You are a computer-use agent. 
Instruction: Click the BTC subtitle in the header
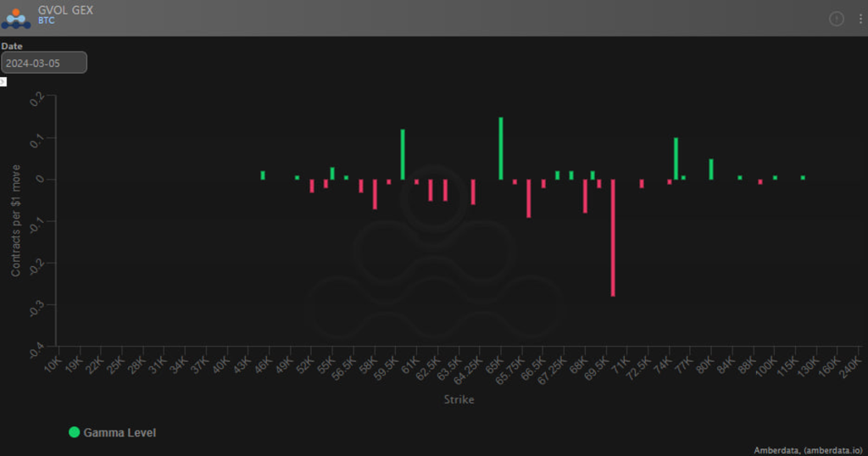point(47,21)
